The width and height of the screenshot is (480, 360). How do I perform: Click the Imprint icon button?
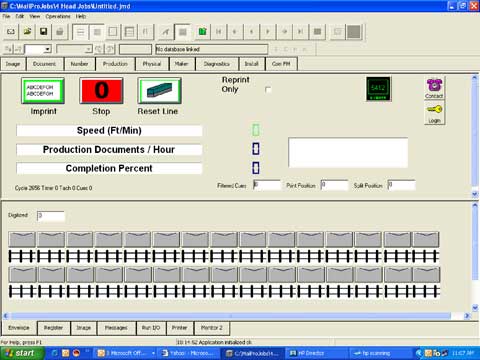click(x=43, y=91)
